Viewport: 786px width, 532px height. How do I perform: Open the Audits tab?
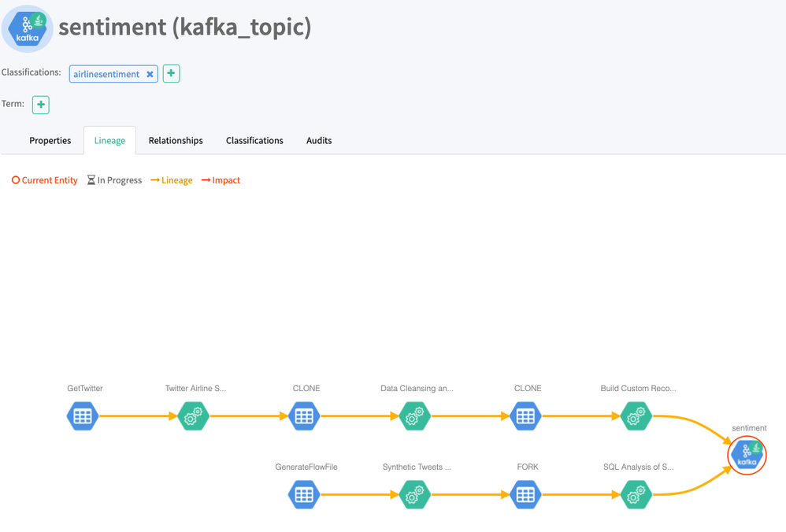pos(319,140)
